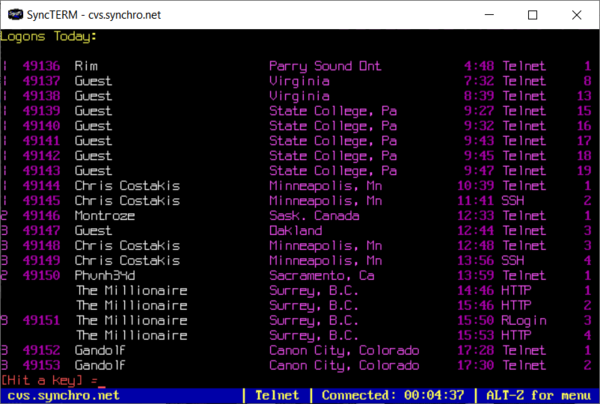This screenshot has width=600, height=404.
Task: Close the SyncTERM window
Action: [576, 15]
